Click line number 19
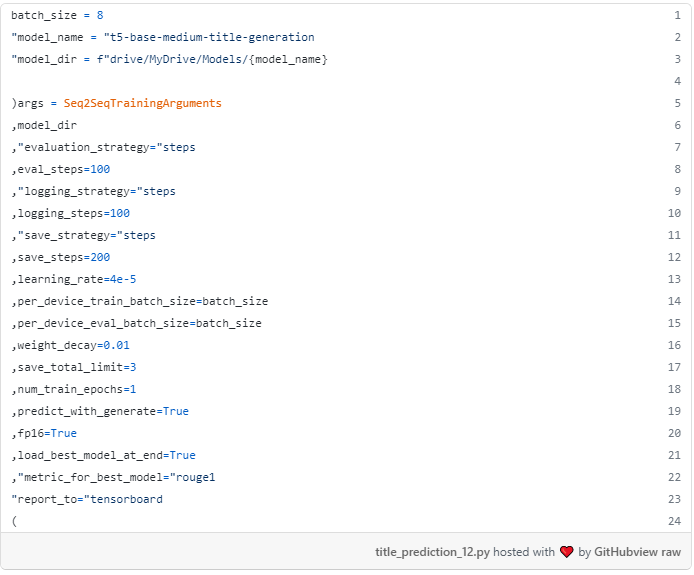This screenshot has height=575, width=694. (675, 411)
